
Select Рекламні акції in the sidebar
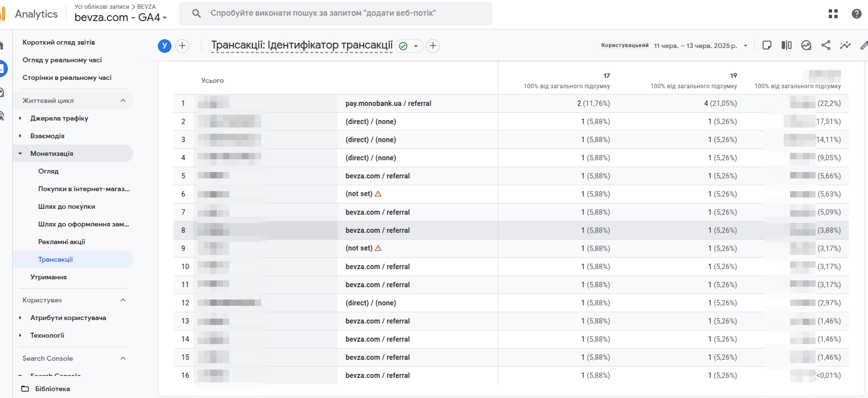(x=62, y=242)
